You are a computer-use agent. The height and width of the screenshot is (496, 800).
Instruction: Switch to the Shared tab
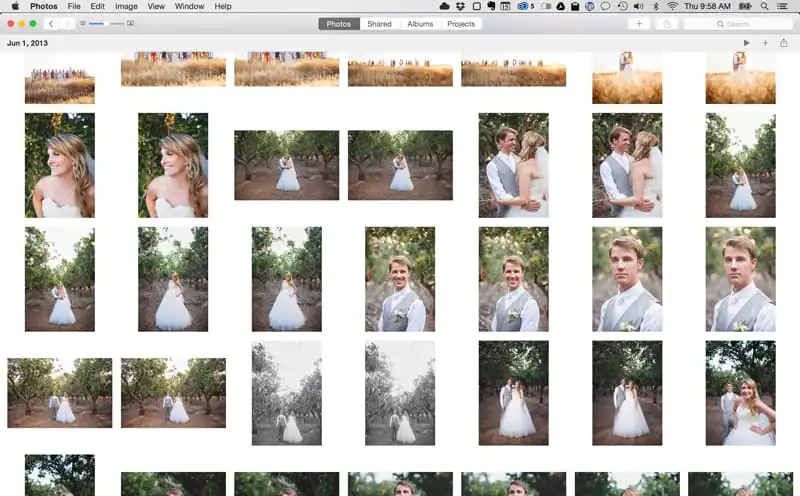(x=379, y=24)
